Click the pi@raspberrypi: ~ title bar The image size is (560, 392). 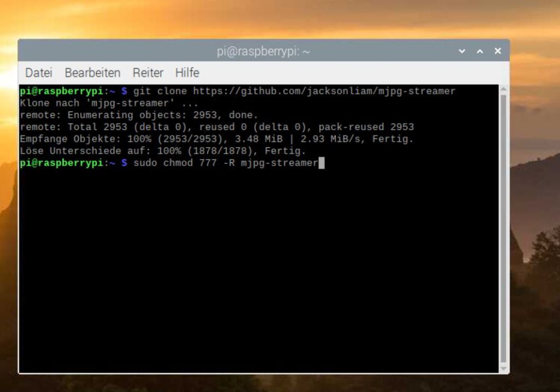(x=263, y=51)
